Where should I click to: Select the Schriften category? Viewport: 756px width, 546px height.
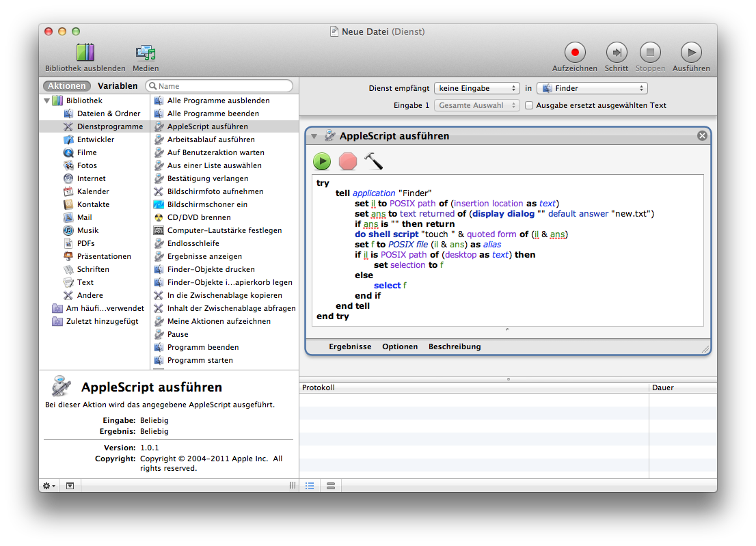94,270
